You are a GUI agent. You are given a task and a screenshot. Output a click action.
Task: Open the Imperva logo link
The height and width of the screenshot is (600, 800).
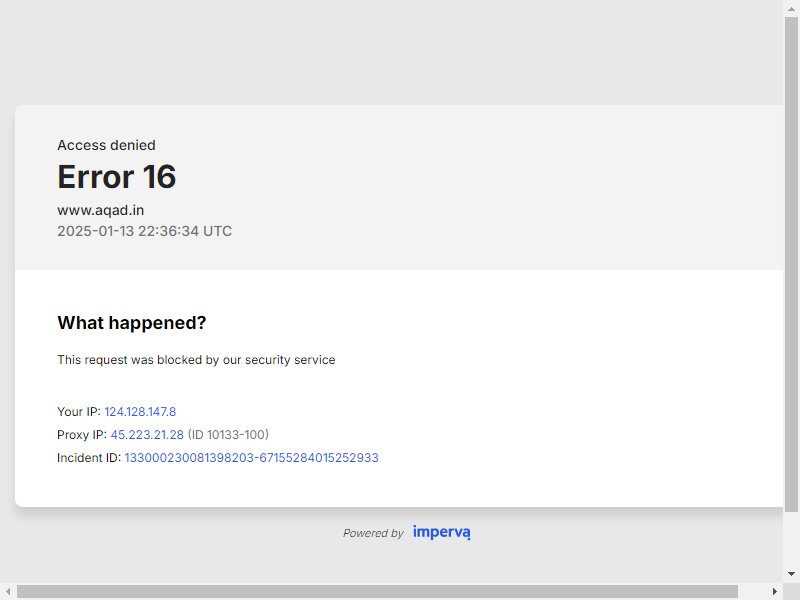tap(441, 532)
